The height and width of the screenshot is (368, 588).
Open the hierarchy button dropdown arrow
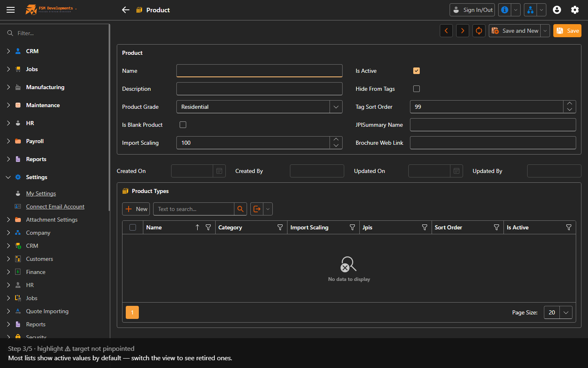tap(541, 10)
